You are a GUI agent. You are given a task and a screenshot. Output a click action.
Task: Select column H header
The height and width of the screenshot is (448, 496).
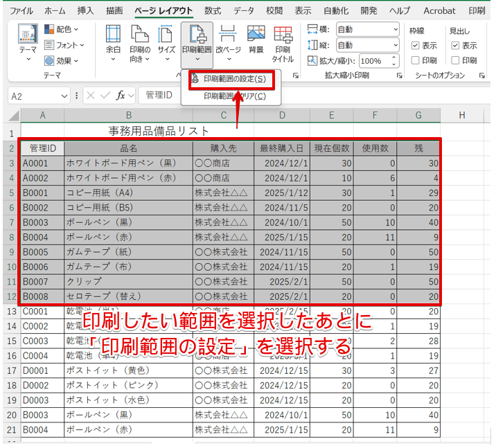pyautogui.click(x=462, y=116)
